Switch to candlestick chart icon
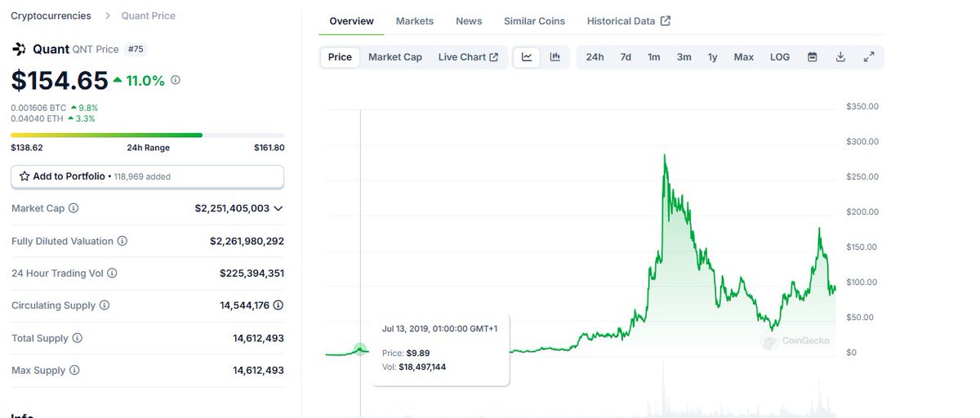Viewport: 980px width, 418px height. tap(555, 57)
